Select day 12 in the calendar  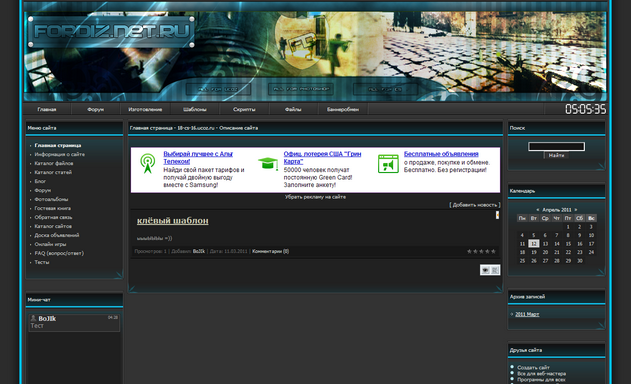[x=534, y=244]
